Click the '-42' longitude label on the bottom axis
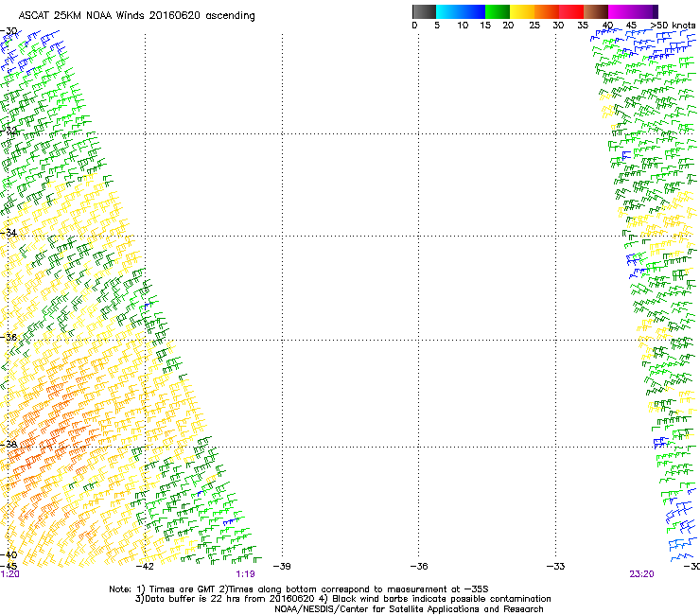This screenshot has width=700, height=615. click(145, 566)
